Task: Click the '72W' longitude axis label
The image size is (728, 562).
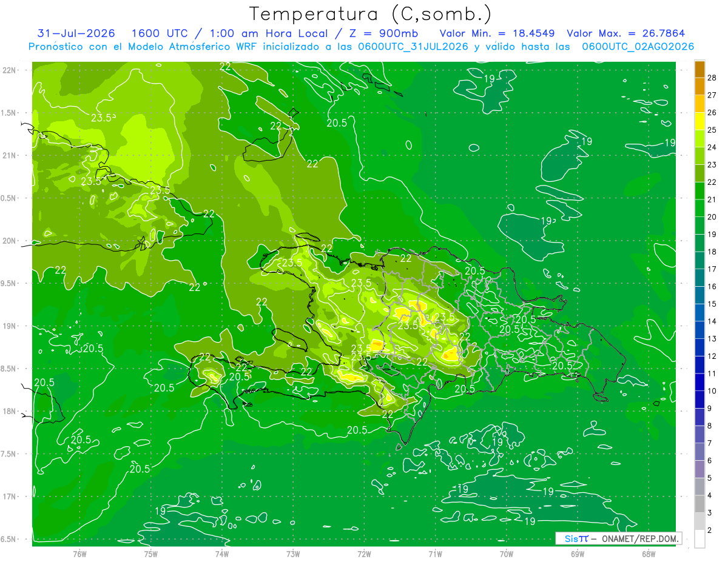Action: pos(364,553)
